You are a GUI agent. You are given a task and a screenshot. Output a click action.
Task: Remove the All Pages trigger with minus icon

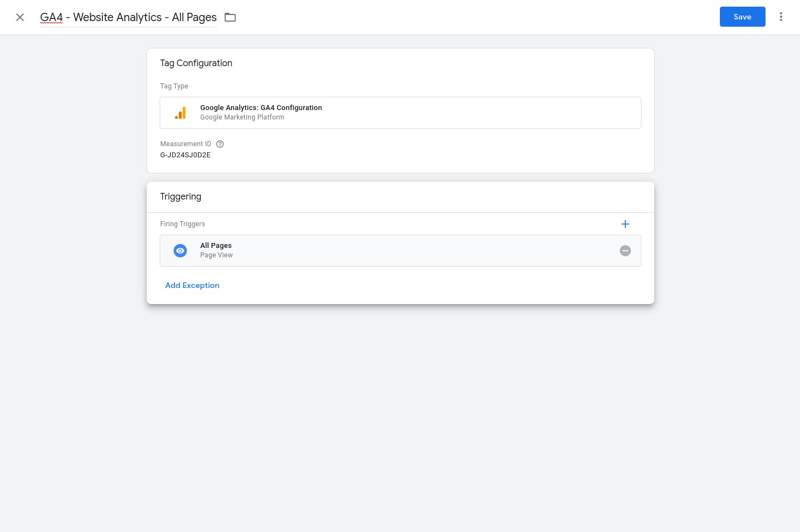(x=625, y=251)
